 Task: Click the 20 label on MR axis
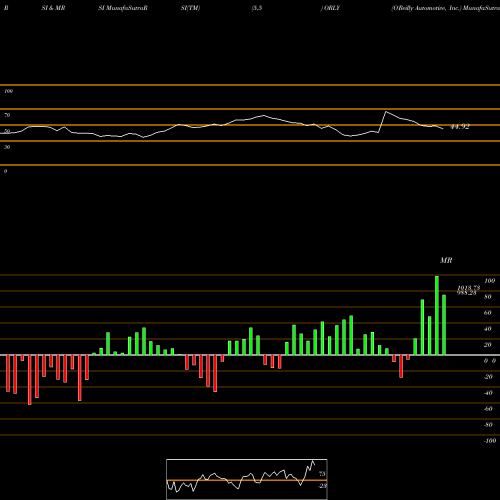tap(488, 345)
